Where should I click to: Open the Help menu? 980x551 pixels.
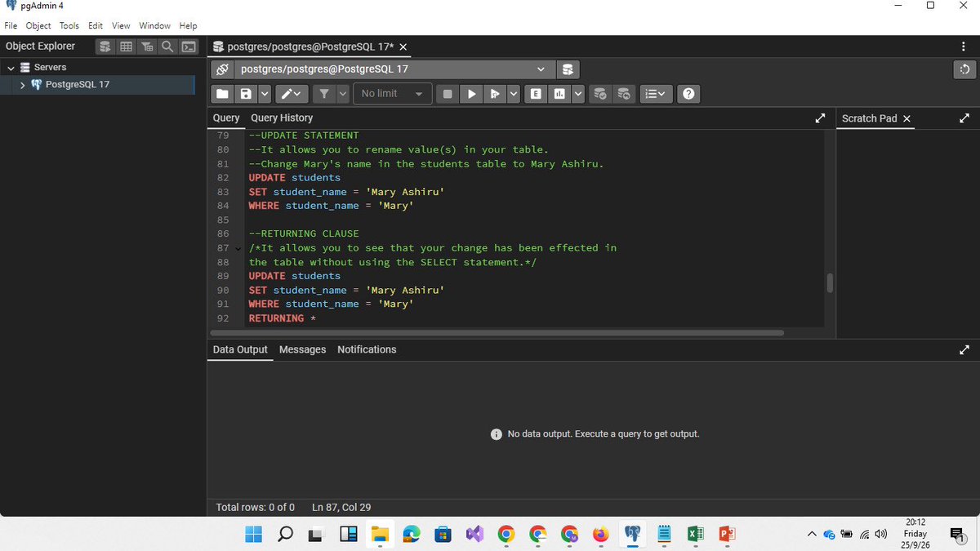pos(188,25)
